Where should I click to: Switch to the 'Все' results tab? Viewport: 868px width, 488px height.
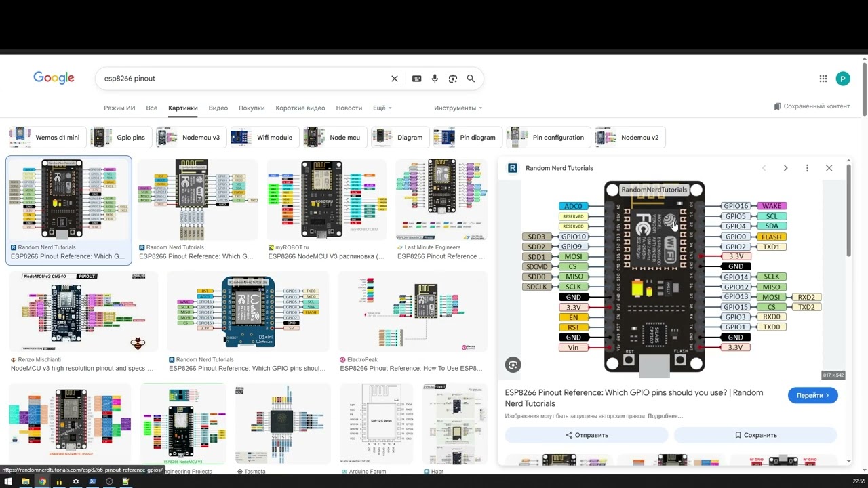152,108
